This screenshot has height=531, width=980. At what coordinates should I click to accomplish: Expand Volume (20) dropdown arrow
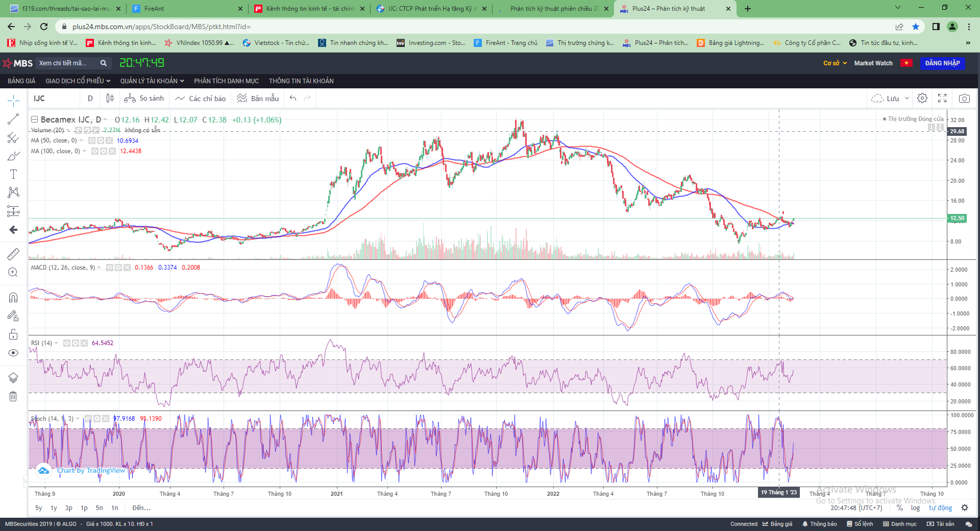click(x=69, y=130)
